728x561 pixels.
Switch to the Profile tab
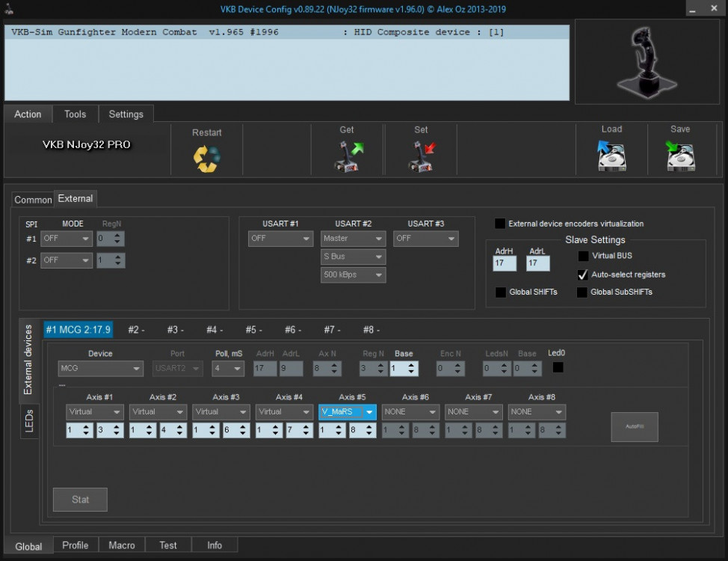[x=75, y=545]
